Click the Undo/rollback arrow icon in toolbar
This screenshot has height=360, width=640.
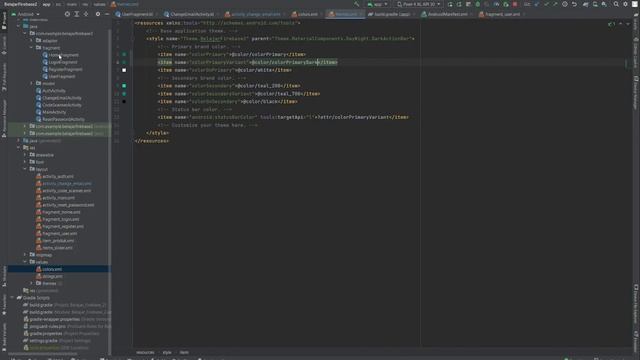point(574,4)
